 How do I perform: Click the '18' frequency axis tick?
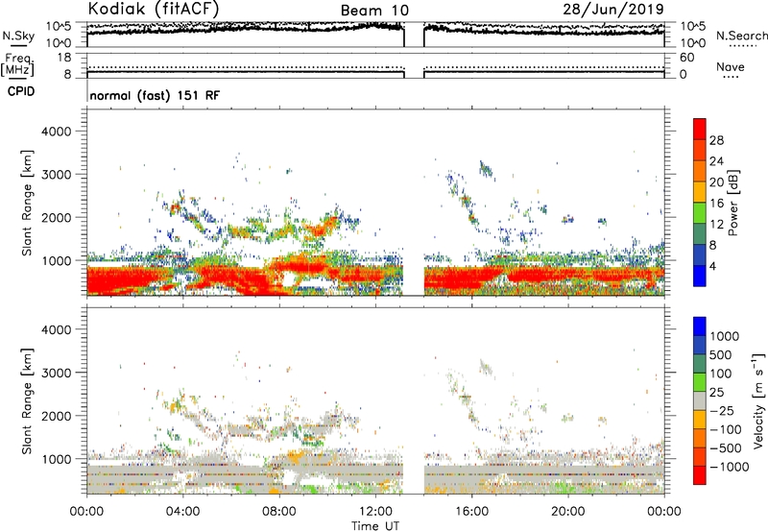pyautogui.click(x=64, y=58)
